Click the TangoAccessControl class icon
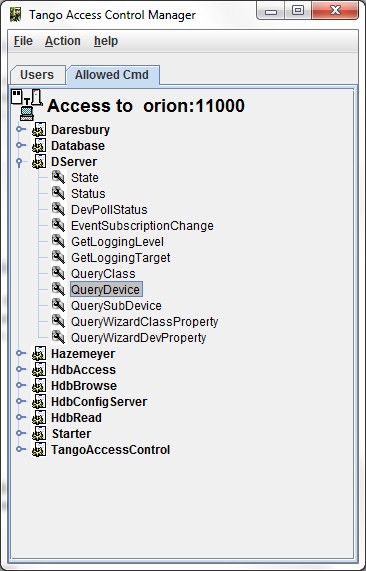Image resolution: width=366 pixels, height=571 pixels. pos(39,450)
